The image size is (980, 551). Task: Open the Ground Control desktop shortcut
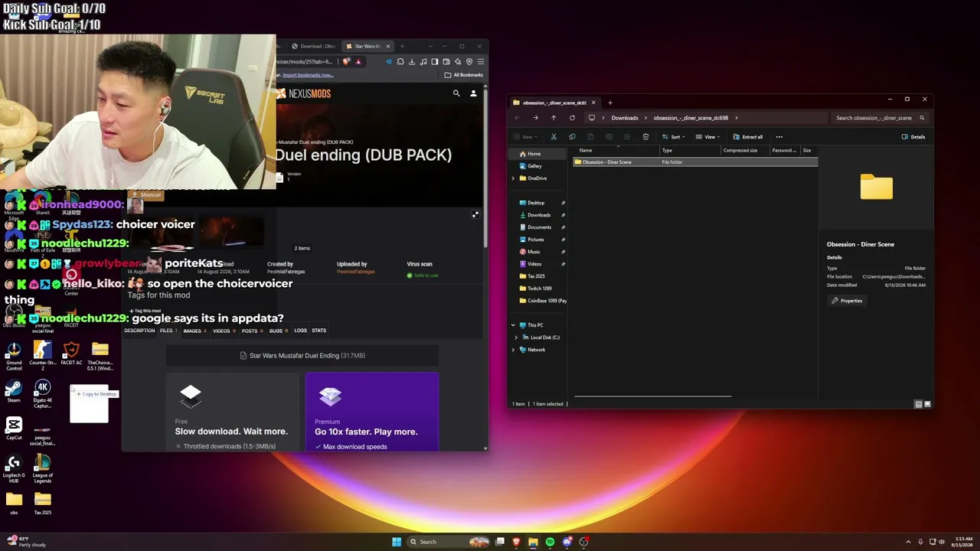(x=14, y=356)
